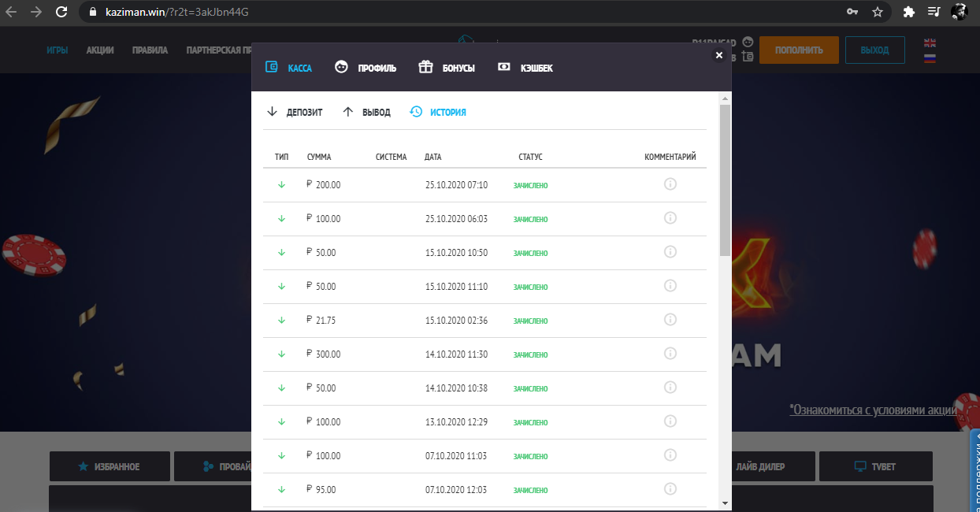980x512 pixels.
Task: Click the info icon for the 95.00 transaction
Action: click(x=670, y=489)
